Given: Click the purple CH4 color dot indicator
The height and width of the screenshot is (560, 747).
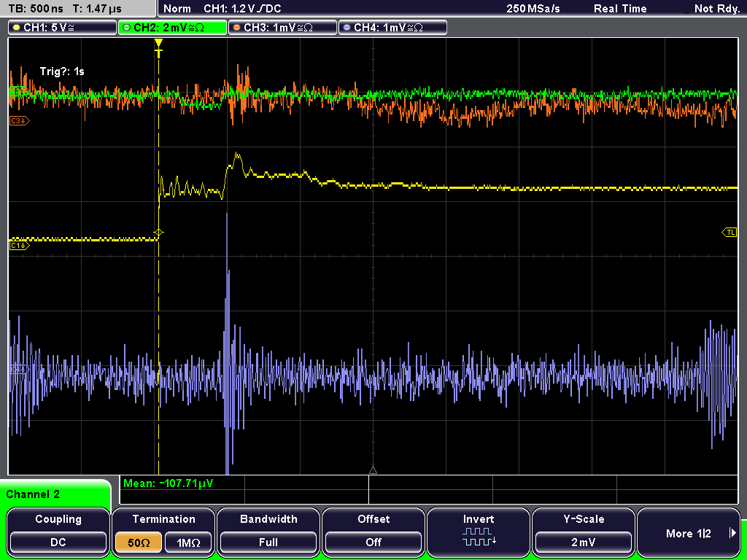Looking at the screenshot, I should coord(347,28).
